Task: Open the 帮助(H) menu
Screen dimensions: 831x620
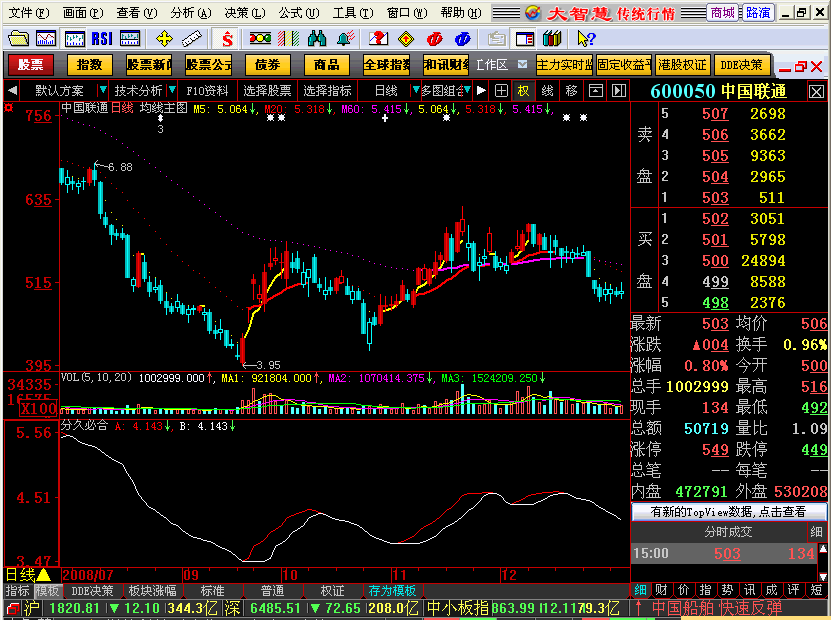Action: (461, 13)
